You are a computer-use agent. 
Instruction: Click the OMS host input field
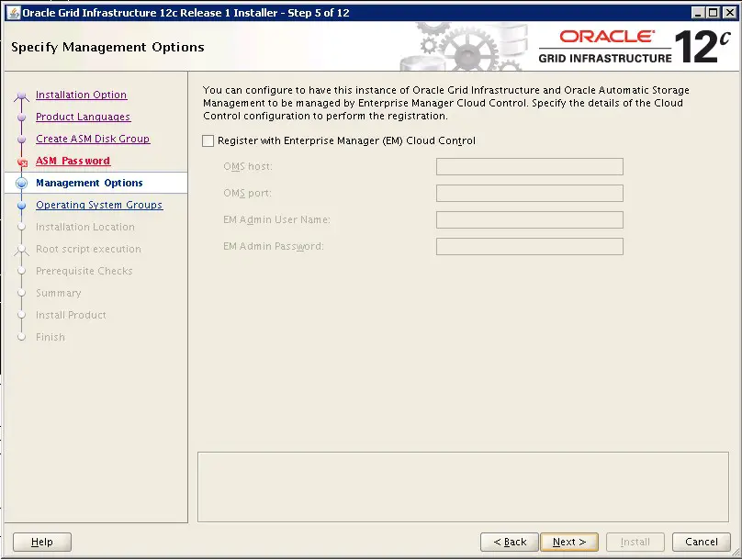tap(530, 166)
